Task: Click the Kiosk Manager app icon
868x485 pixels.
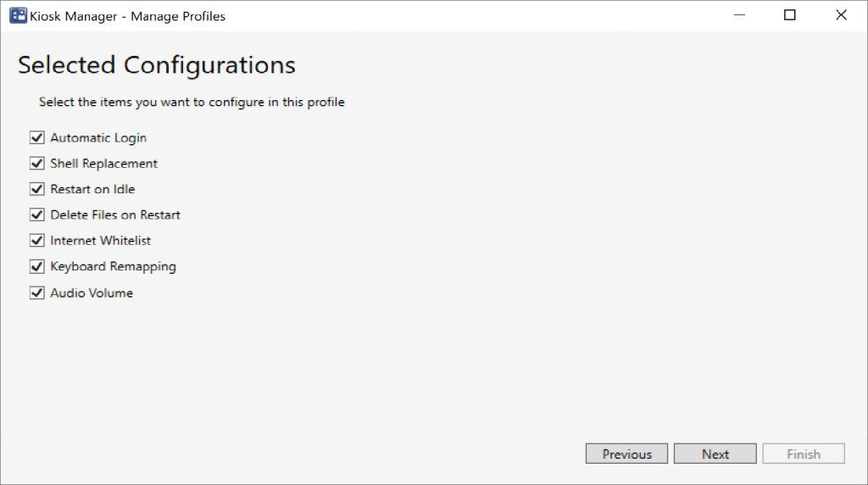Action: point(17,15)
